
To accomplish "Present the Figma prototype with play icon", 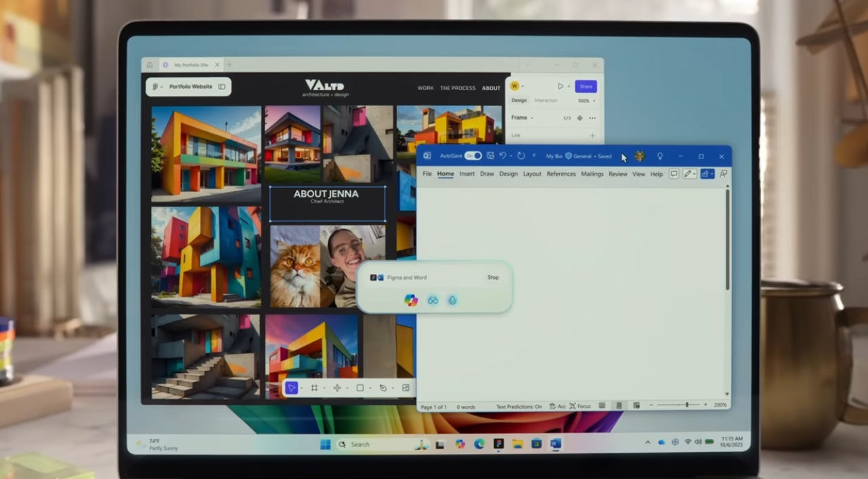I will [561, 87].
